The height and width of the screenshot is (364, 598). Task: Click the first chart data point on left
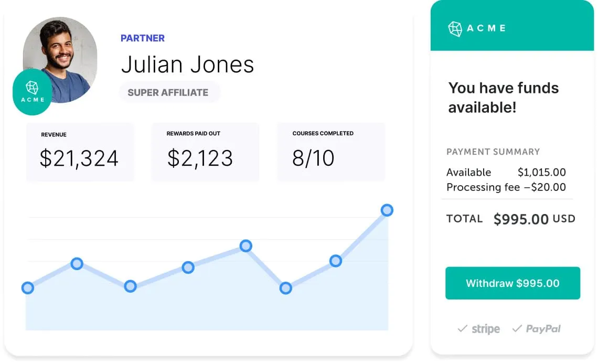(27, 288)
